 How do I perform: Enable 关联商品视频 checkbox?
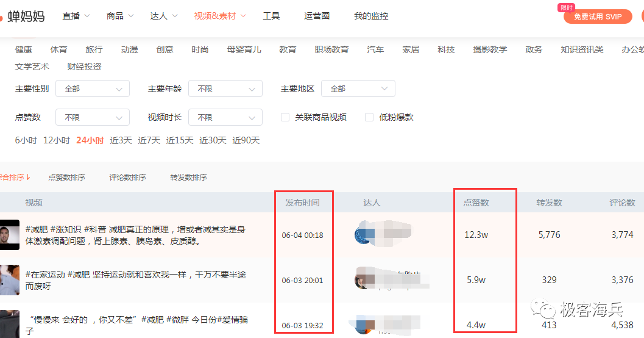click(285, 117)
